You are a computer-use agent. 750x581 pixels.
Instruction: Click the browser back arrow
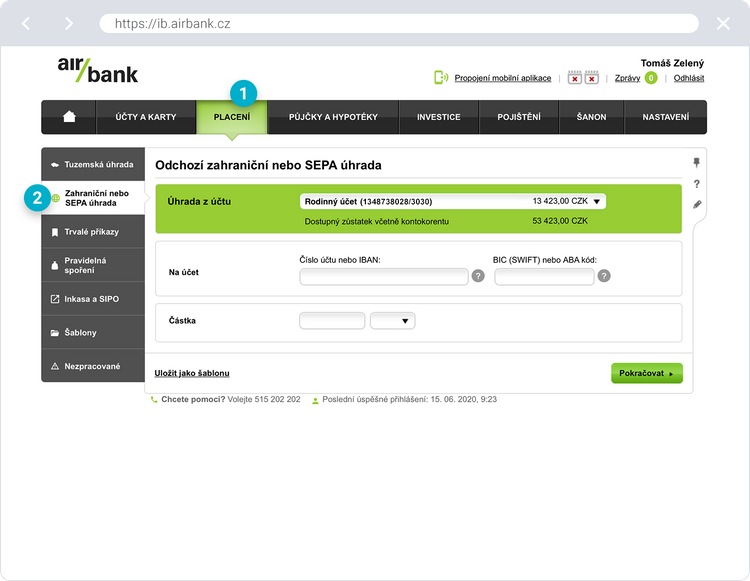[27, 23]
